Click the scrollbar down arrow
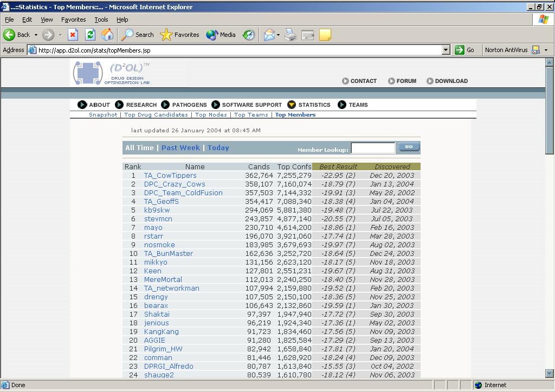555x392 pixels. tap(550, 373)
